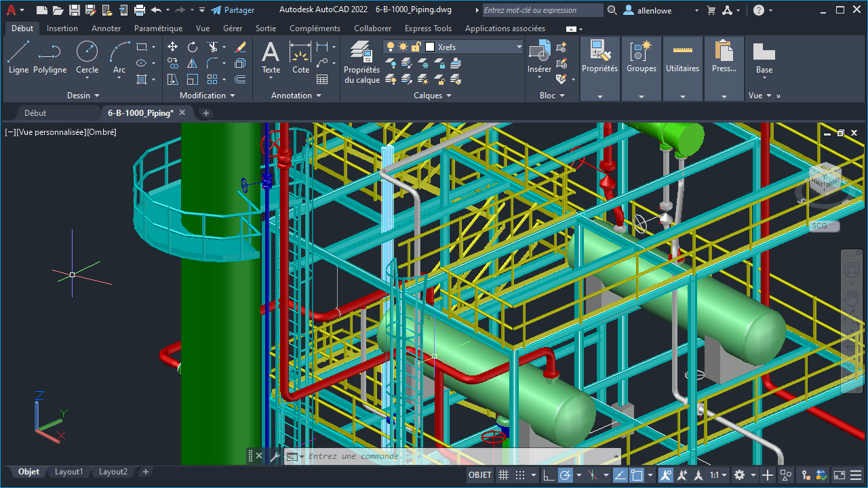The image size is (868, 488).
Task: Open the Layout1 tab
Action: tap(68, 472)
